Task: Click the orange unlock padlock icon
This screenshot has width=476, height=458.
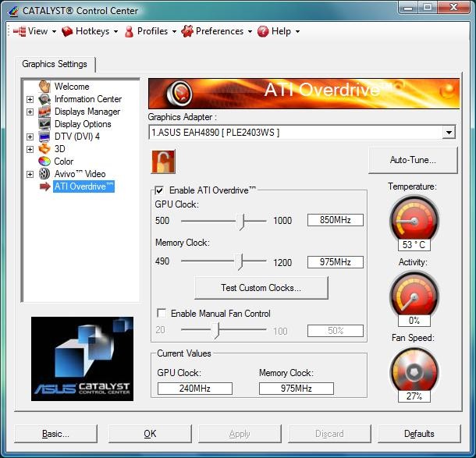Action: (x=163, y=162)
